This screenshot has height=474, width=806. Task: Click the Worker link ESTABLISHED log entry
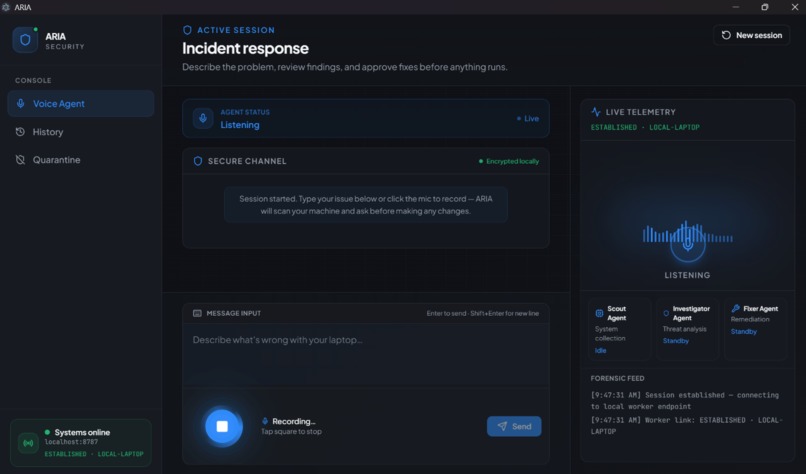point(687,426)
